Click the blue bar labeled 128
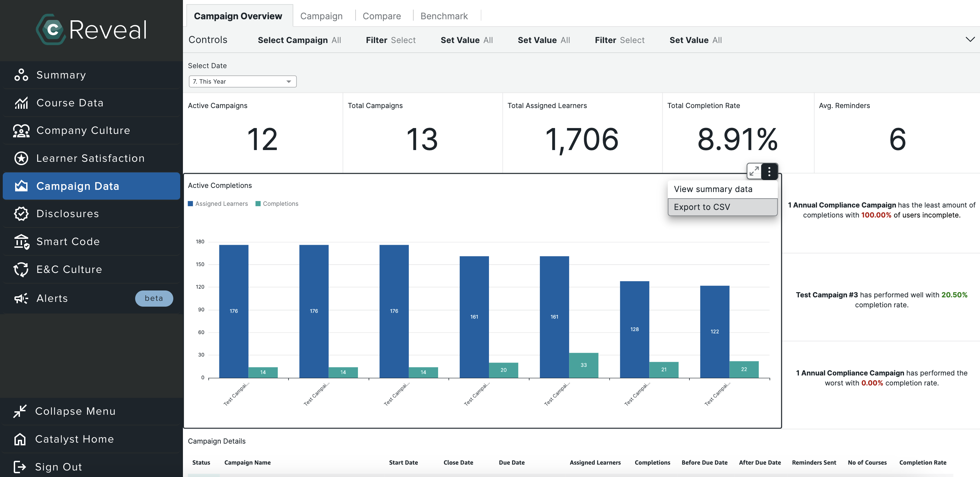This screenshot has height=477, width=980. (634, 329)
